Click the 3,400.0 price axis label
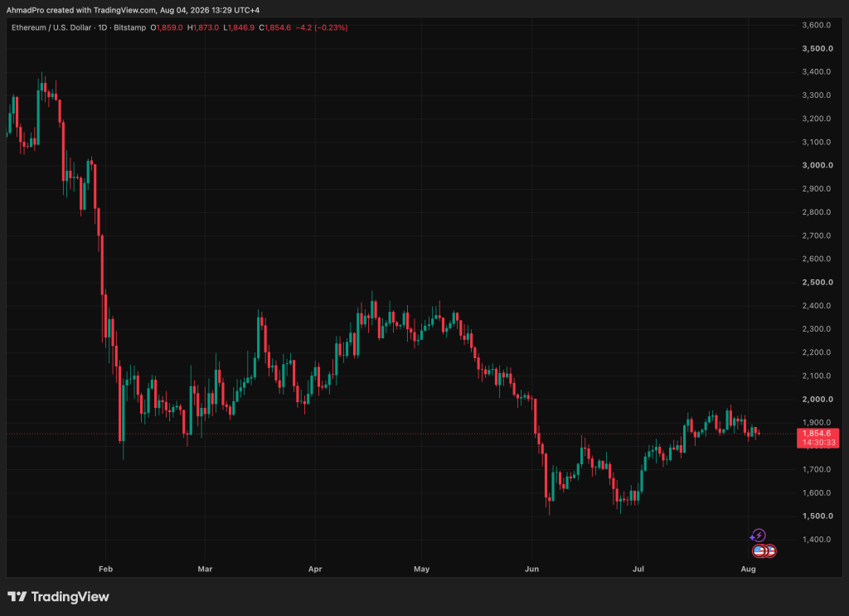This screenshot has height=616, width=849. click(817, 71)
